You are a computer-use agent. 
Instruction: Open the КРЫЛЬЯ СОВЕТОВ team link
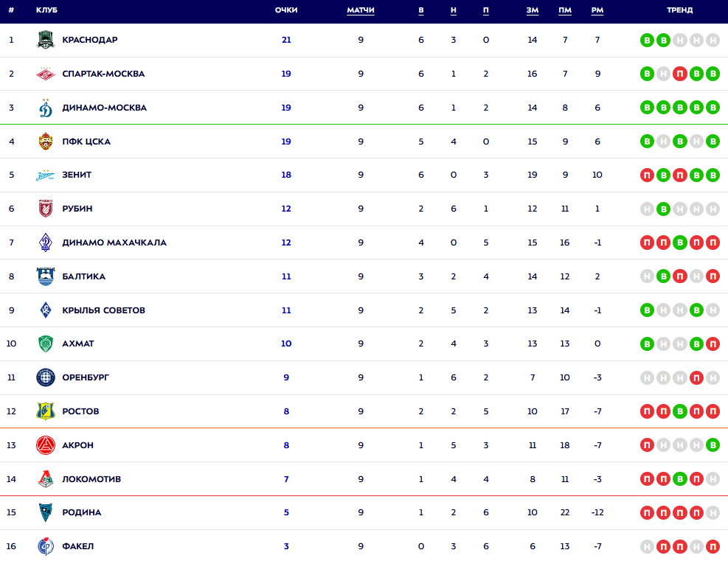[103, 310]
